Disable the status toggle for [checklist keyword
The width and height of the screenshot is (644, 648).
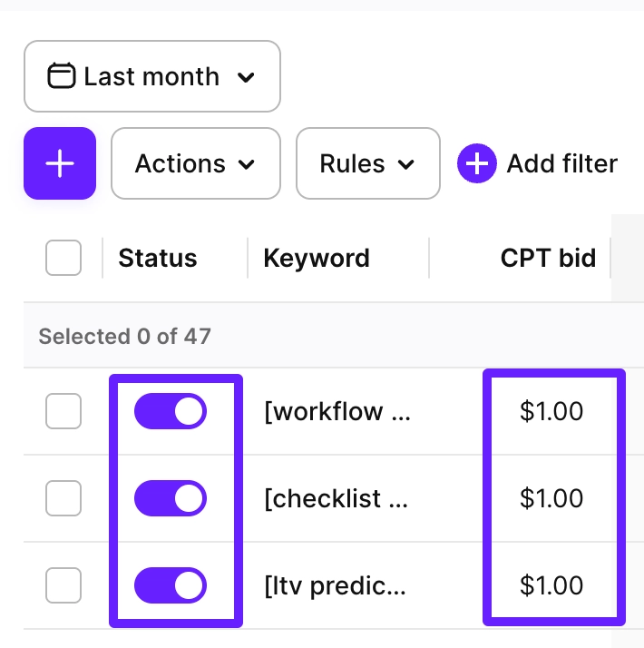tap(171, 498)
